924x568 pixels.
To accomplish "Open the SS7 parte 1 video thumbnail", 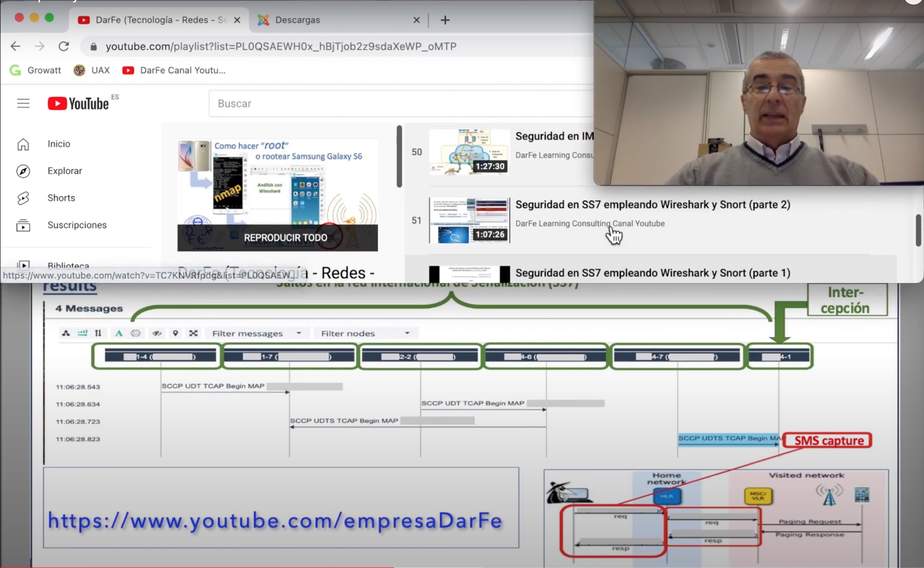I will [470, 274].
